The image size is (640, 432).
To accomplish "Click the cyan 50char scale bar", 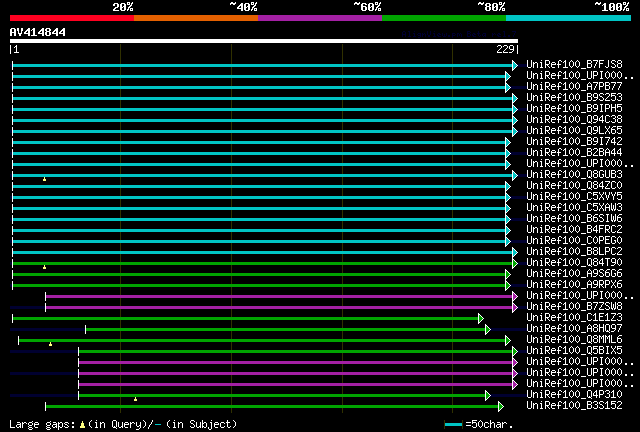I will [x=453, y=425].
